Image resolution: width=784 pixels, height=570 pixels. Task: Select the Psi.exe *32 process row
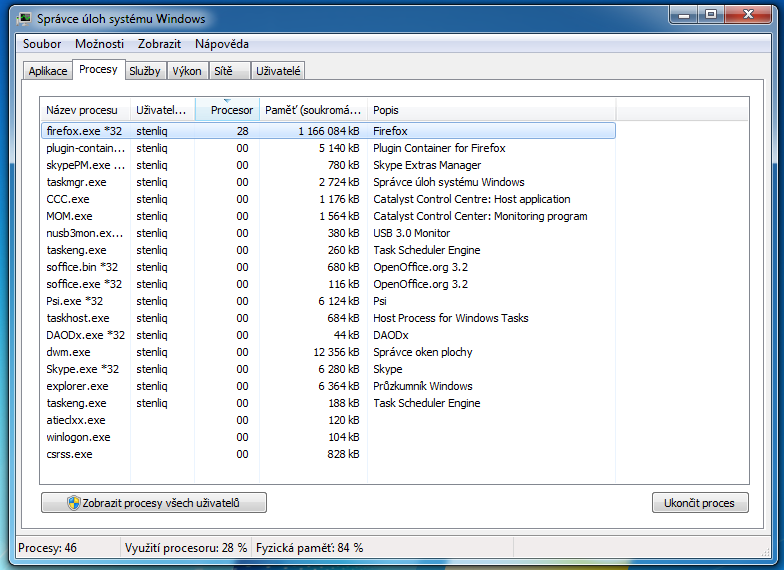[x=328, y=301]
